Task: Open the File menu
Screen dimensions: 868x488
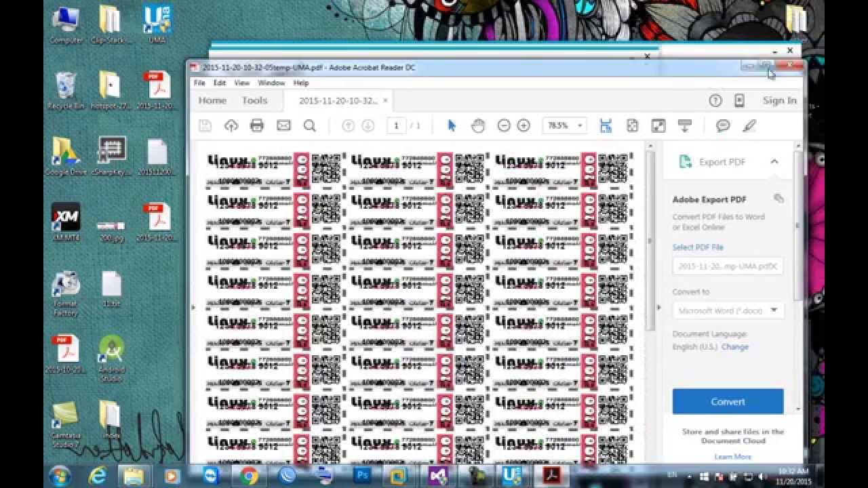Action: pos(199,83)
